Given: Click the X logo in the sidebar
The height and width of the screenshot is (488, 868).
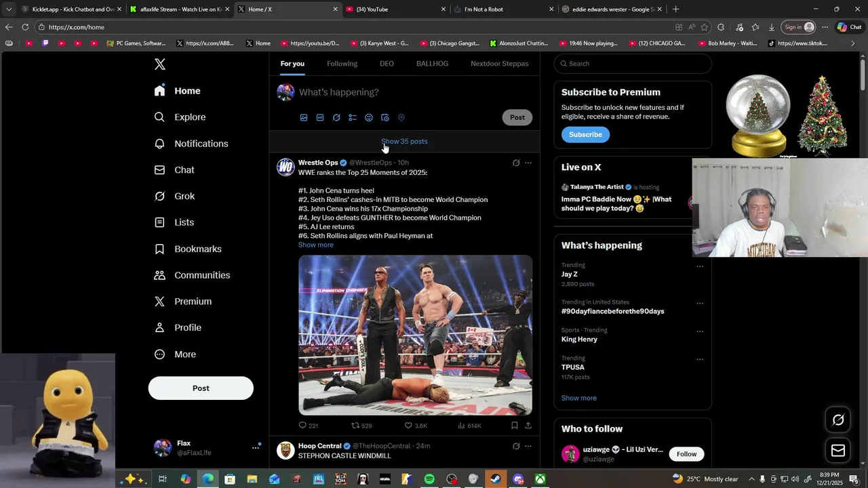Looking at the screenshot, I should 160,64.
